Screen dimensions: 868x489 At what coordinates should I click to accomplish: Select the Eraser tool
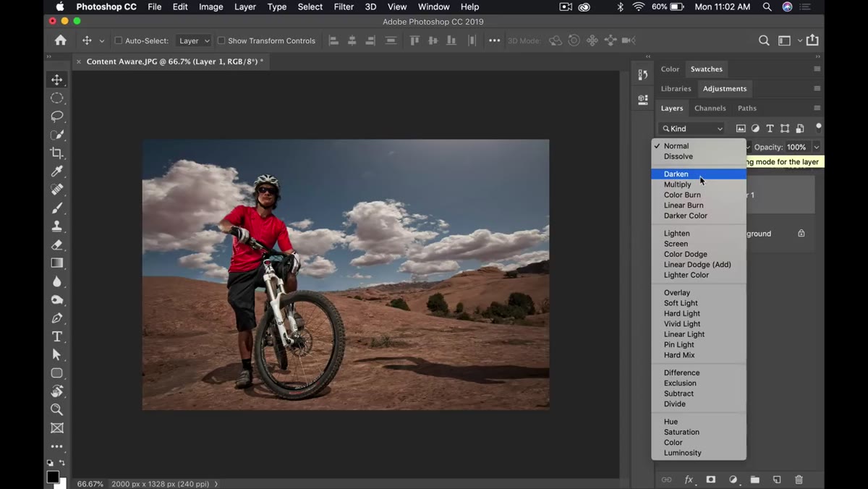56,245
